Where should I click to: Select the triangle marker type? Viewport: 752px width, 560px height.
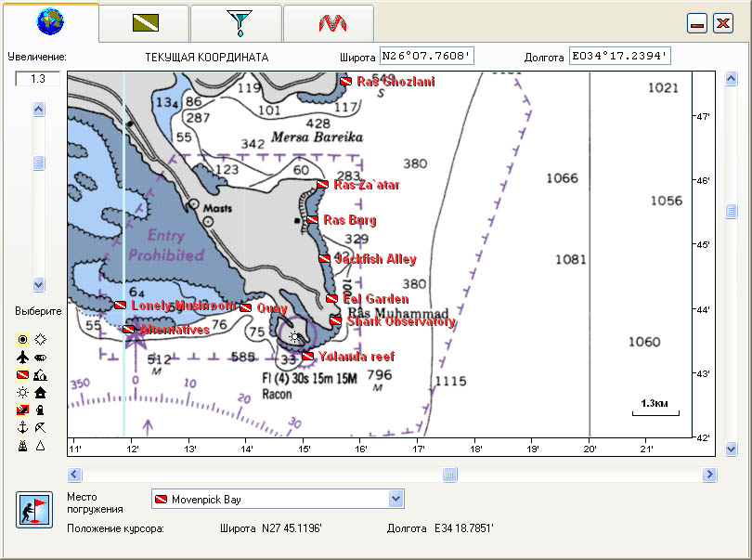40,446
